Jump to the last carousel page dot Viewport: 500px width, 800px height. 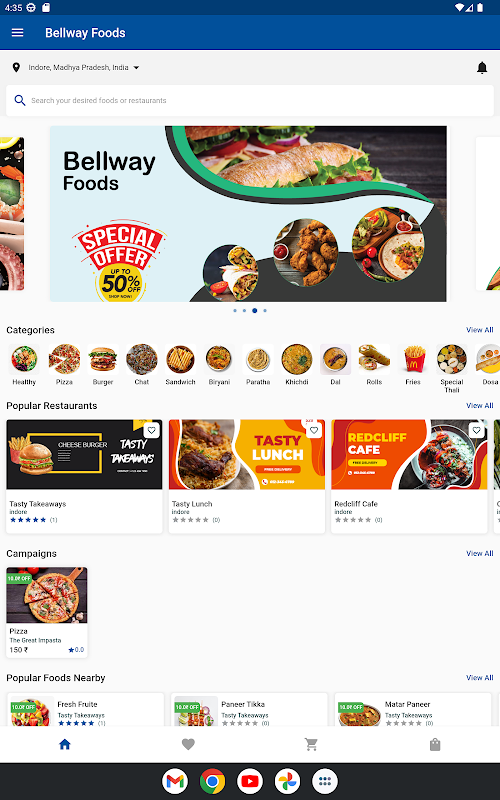pos(265,310)
